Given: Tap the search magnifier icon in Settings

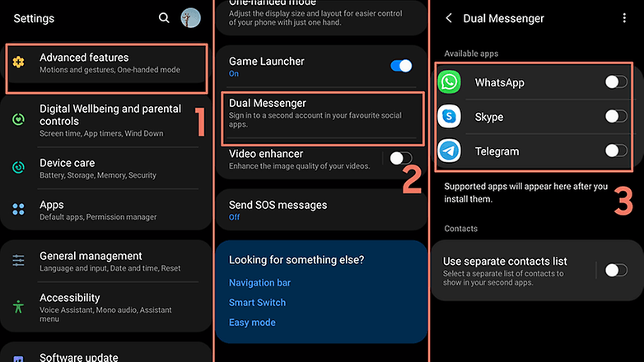Looking at the screenshot, I should [164, 18].
